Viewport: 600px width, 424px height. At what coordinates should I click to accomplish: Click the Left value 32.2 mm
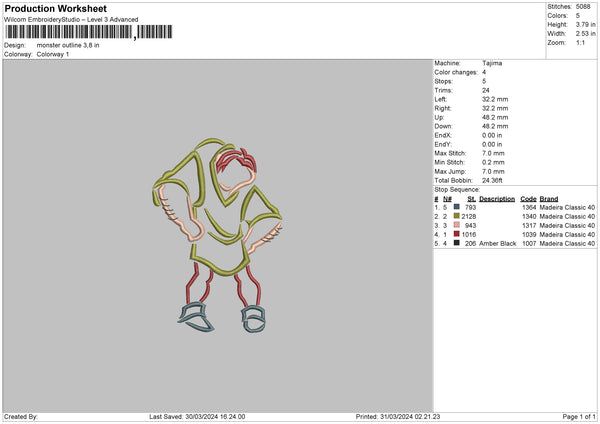(495, 99)
